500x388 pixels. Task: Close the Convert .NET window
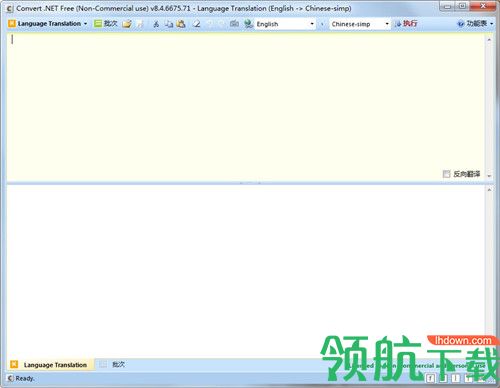tap(483, 6)
